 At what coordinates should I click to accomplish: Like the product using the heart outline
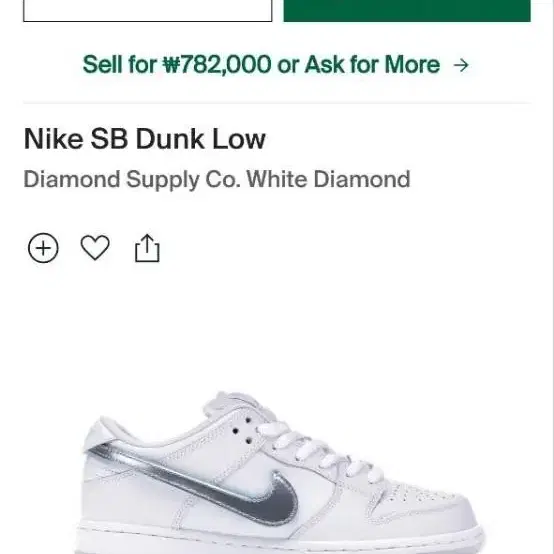point(95,247)
